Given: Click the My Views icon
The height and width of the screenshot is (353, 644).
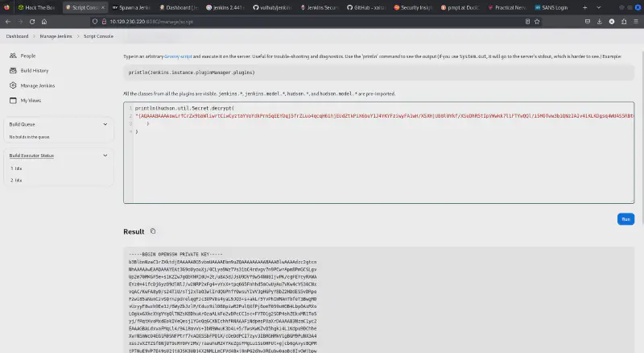Looking at the screenshot, I should [13, 100].
